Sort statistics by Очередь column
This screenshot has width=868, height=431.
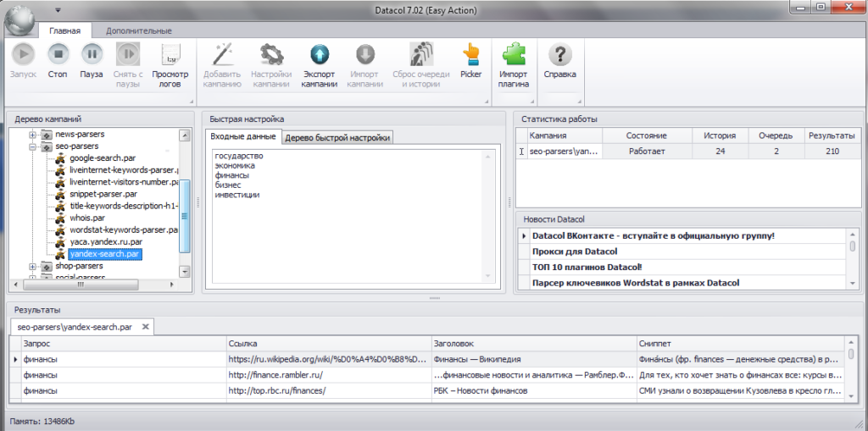click(778, 135)
